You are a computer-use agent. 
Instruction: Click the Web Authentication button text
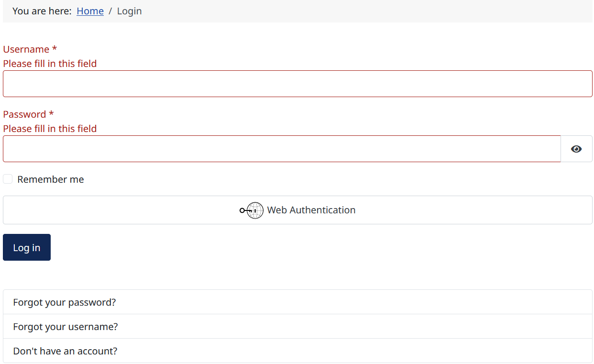pos(311,210)
